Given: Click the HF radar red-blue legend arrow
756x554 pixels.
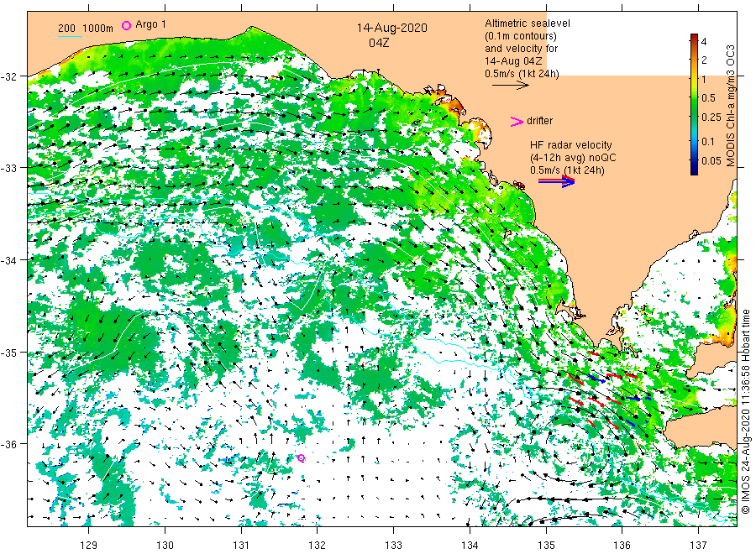Looking at the screenshot, I should click(x=556, y=181).
